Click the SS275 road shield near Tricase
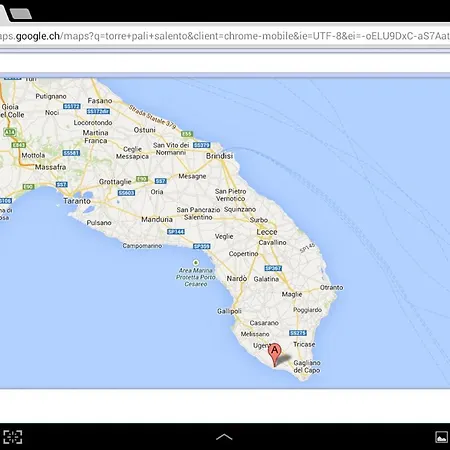The height and width of the screenshot is (450, 450). pos(298,333)
